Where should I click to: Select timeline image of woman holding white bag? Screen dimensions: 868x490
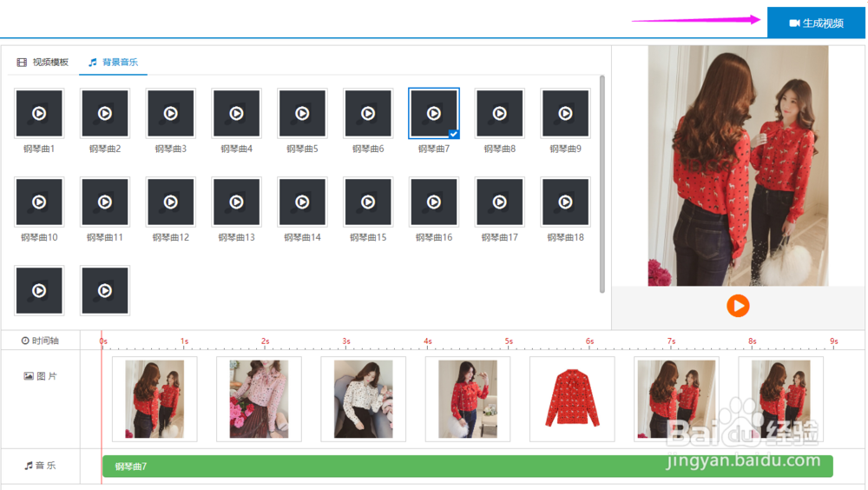[468, 399]
